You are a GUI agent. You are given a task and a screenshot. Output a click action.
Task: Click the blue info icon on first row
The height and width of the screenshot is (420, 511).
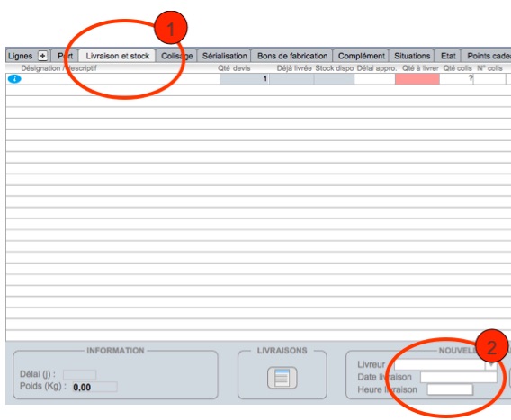click(x=14, y=79)
